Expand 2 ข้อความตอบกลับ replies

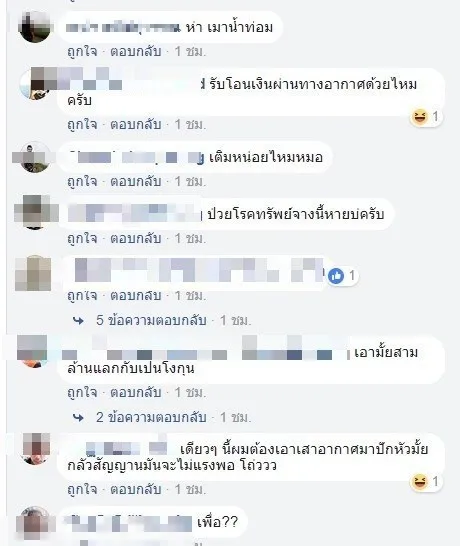click(x=151, y=417)
